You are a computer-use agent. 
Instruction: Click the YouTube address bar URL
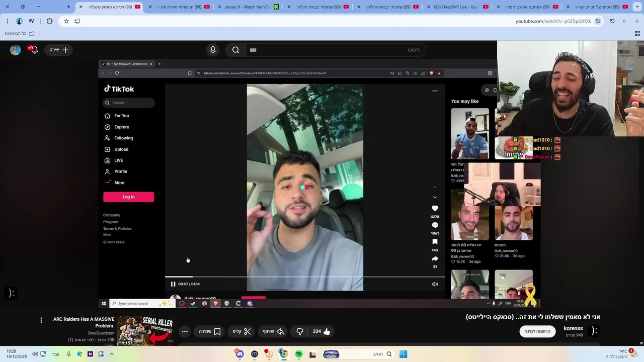pos(553,21)
